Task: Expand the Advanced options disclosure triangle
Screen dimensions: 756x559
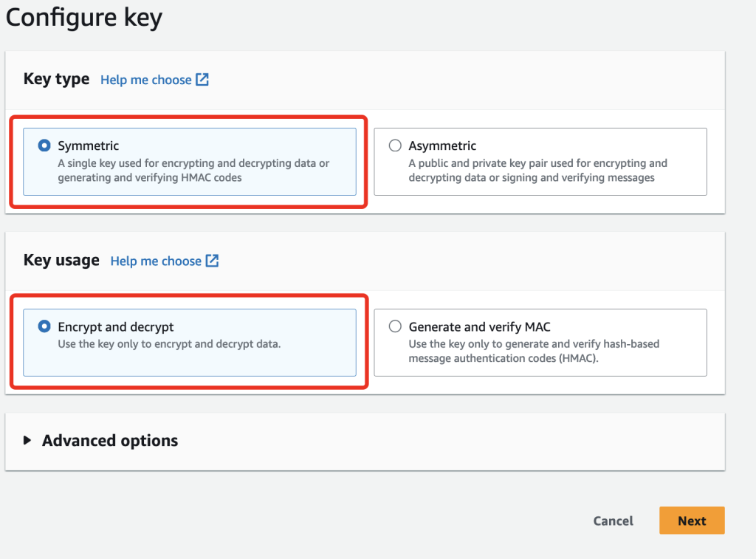Action: click(27, 441)
